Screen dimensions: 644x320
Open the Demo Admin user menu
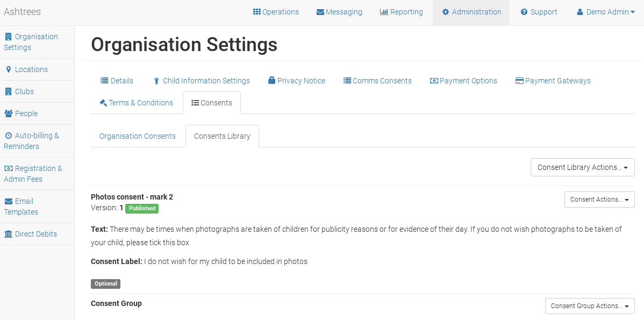(x=606, y=12)
